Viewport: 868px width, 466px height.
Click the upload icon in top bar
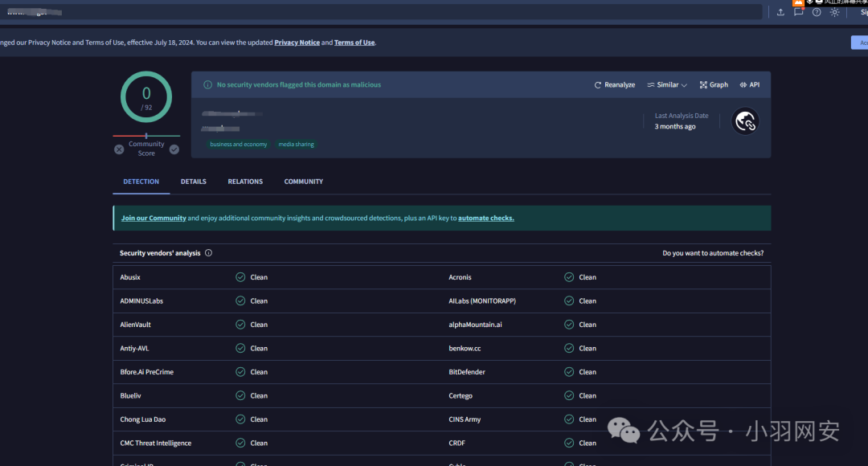780,12
